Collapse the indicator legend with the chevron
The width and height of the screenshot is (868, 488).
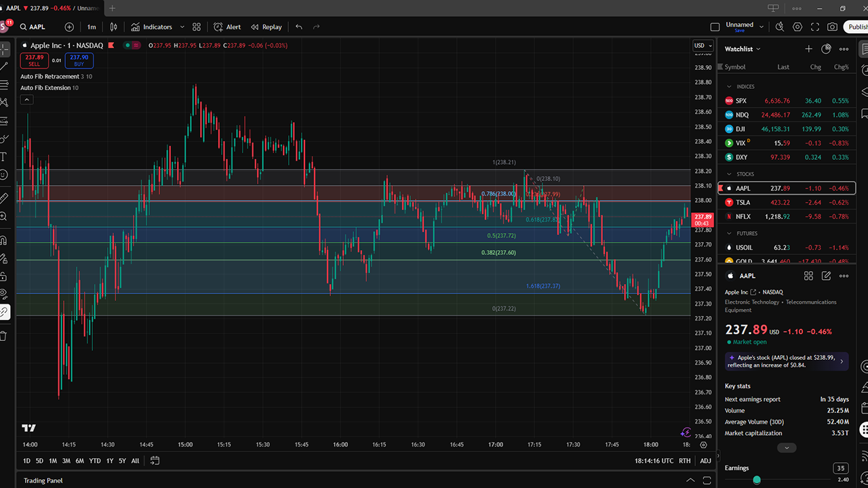click(26, 100)
